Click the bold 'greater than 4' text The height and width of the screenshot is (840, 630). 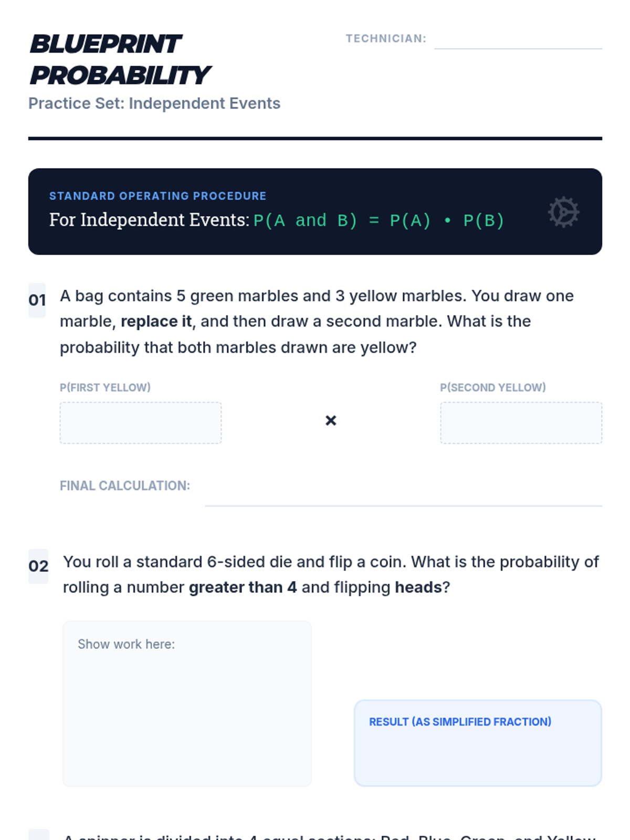pyautogui.click(x=243, y=587)
